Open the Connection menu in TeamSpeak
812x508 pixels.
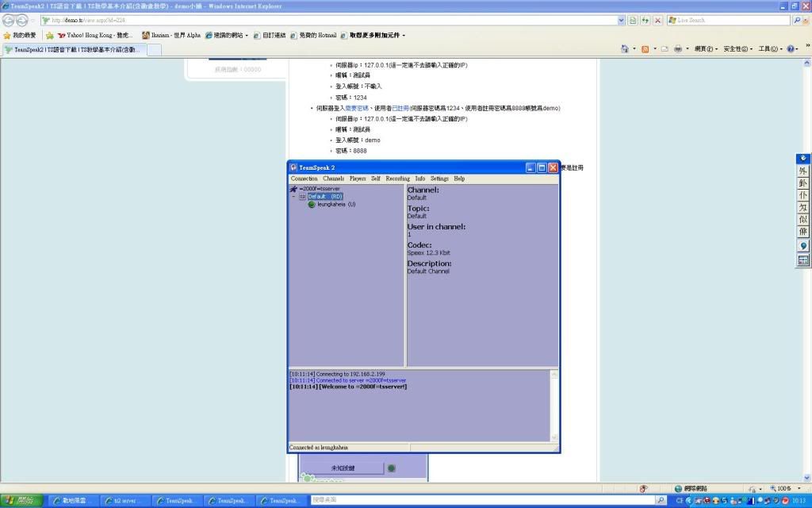[x=304, y=179]
